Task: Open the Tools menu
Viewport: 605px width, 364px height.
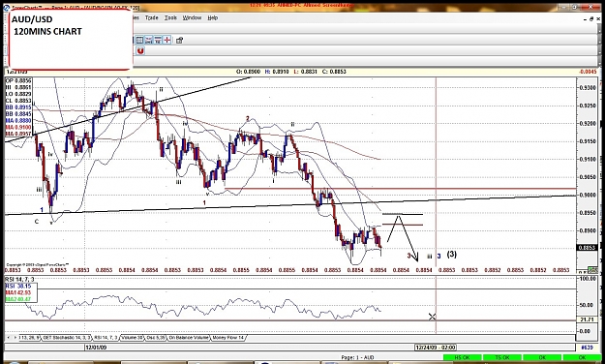Action: coord(170,17)
